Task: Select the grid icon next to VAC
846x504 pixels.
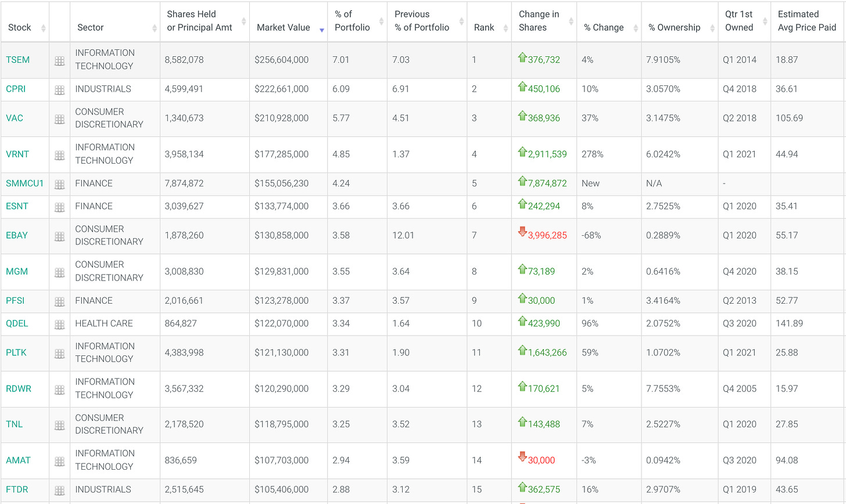Action: coord(59,118)
